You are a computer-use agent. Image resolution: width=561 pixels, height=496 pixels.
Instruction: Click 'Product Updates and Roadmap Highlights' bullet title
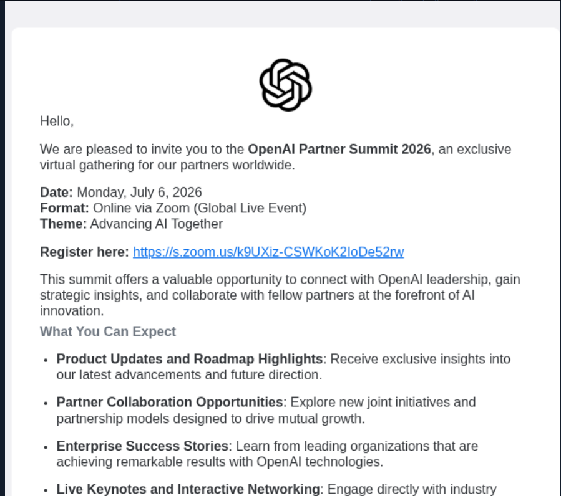pos(190,359)
